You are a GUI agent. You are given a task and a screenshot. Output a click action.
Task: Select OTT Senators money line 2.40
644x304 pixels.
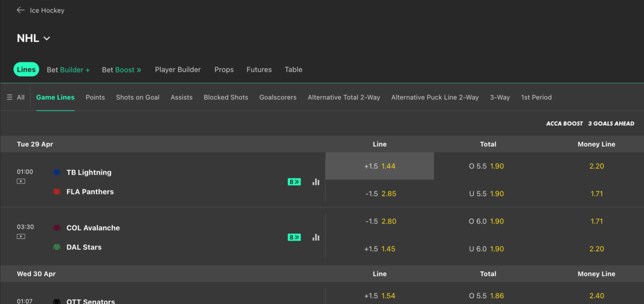(x=596, y=296)
